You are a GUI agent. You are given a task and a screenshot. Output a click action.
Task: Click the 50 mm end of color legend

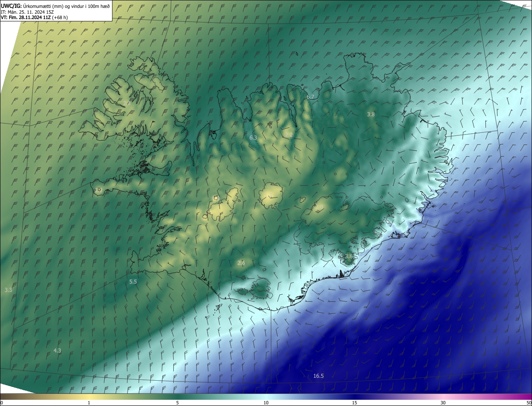tap(529, 403)
